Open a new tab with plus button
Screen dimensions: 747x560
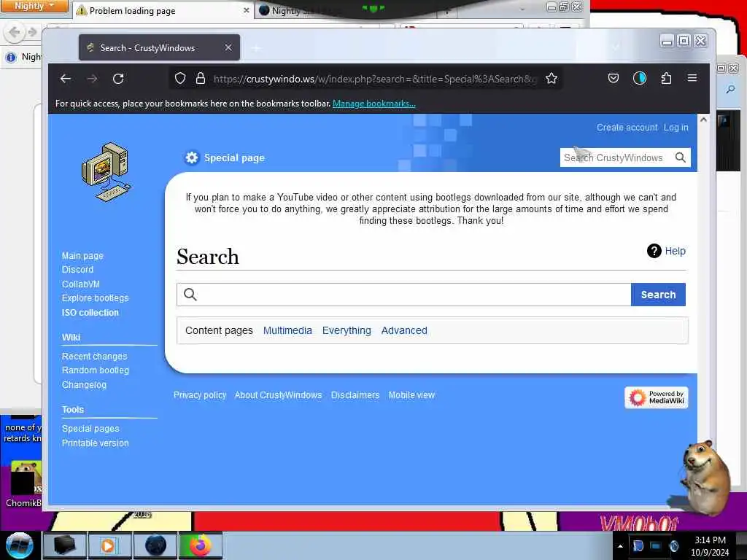point(256,48)
